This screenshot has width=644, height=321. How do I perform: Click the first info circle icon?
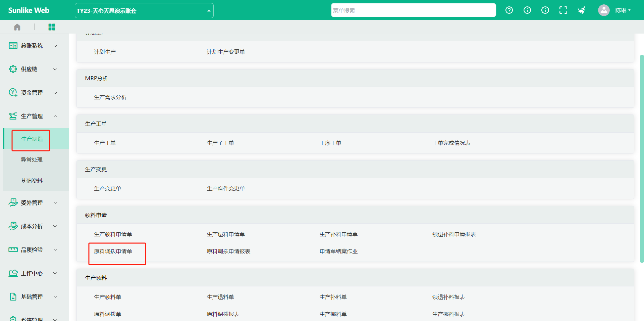point(527,10)
